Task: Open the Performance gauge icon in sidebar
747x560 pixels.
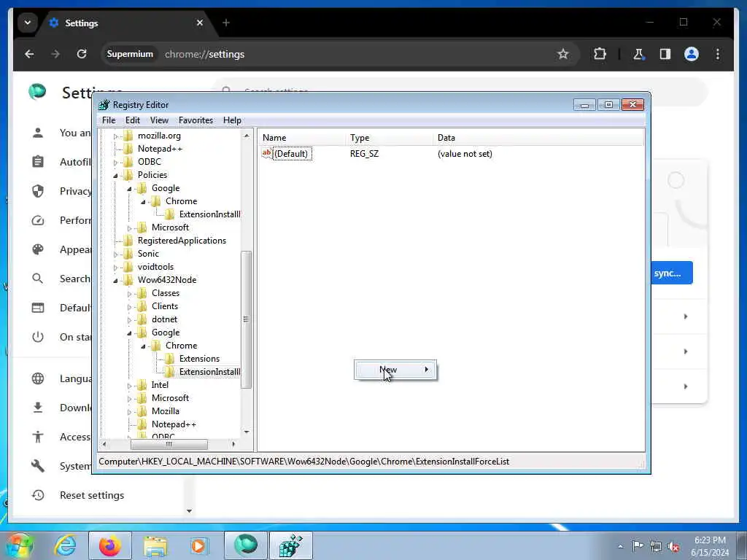Action: pyautogui.click(x=38, y=220)
